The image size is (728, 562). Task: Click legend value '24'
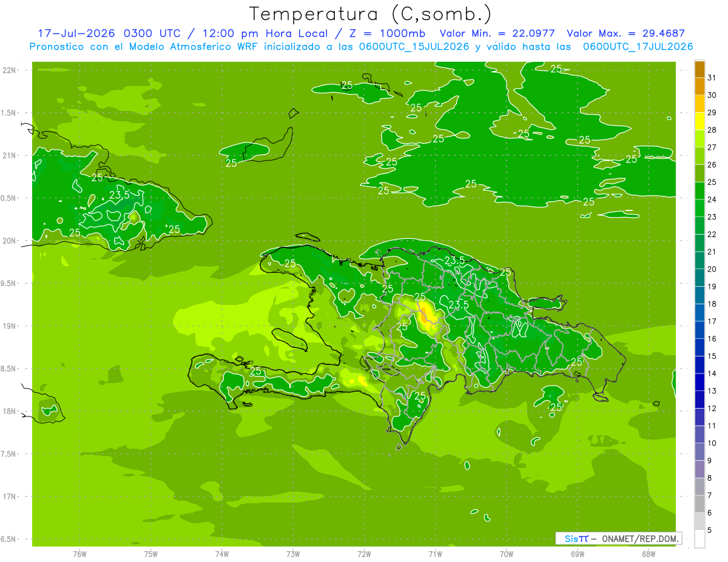point(712,199)
